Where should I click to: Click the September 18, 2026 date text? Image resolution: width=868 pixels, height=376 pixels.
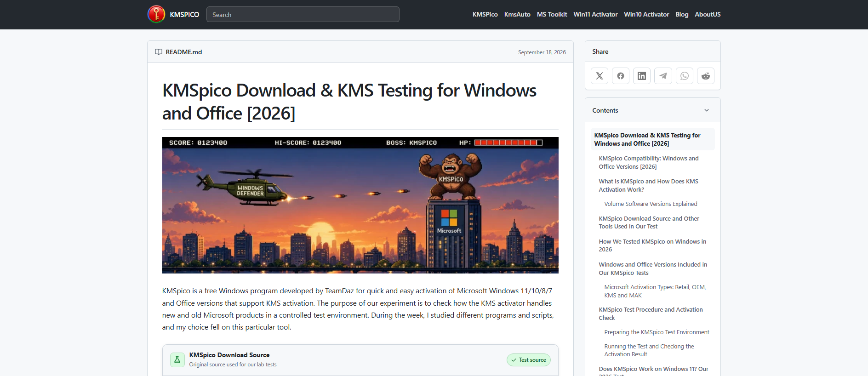tap(542, 52)
